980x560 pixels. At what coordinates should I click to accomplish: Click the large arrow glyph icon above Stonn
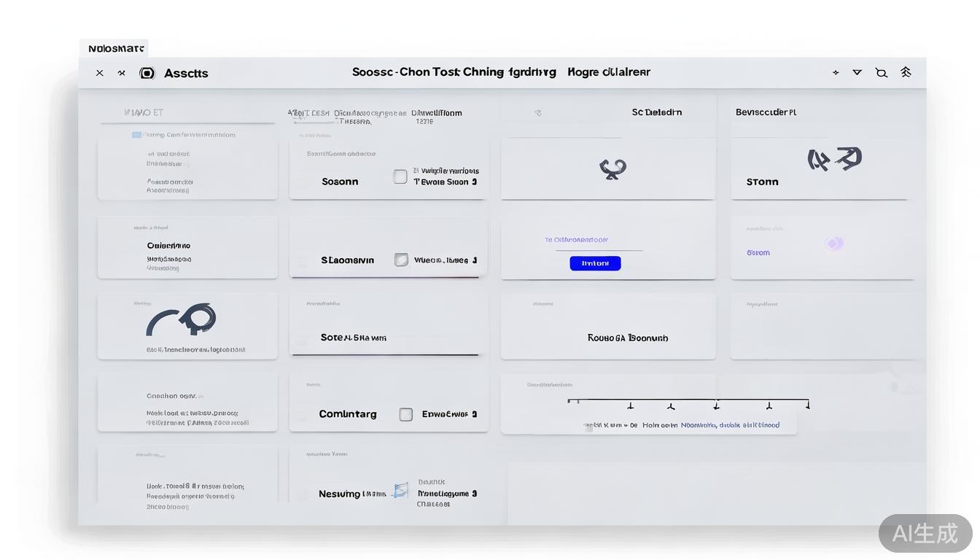click(x=835, y=159)
